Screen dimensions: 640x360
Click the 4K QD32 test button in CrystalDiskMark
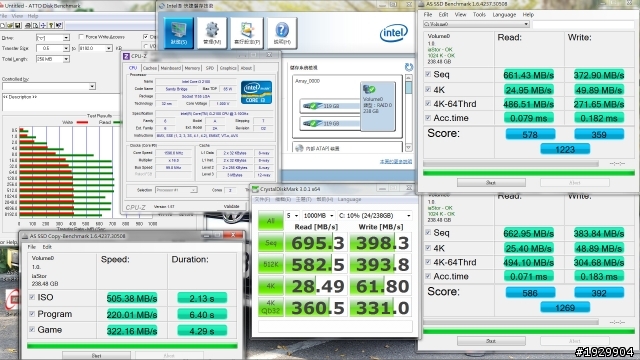(271, 307)
